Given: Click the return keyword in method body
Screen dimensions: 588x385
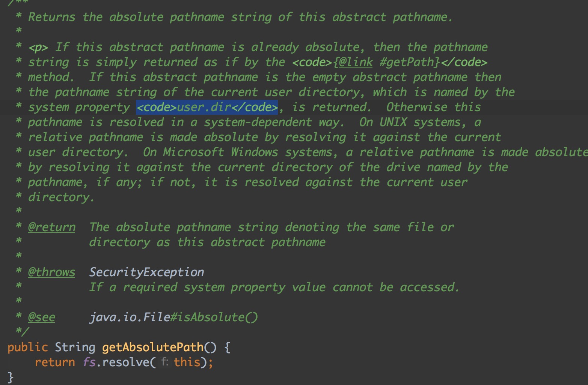Looking at the screenshot, I should click(x=55, y=362).
